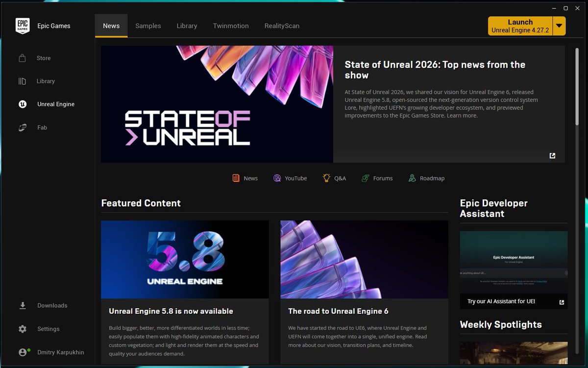Click the Q&A lightbulb icon
Image resolution: width=588 pixels, height=368 pixels.
[x=326, y=178]
